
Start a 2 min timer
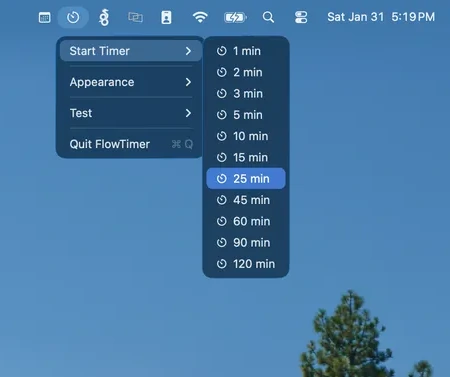point(246,72)
